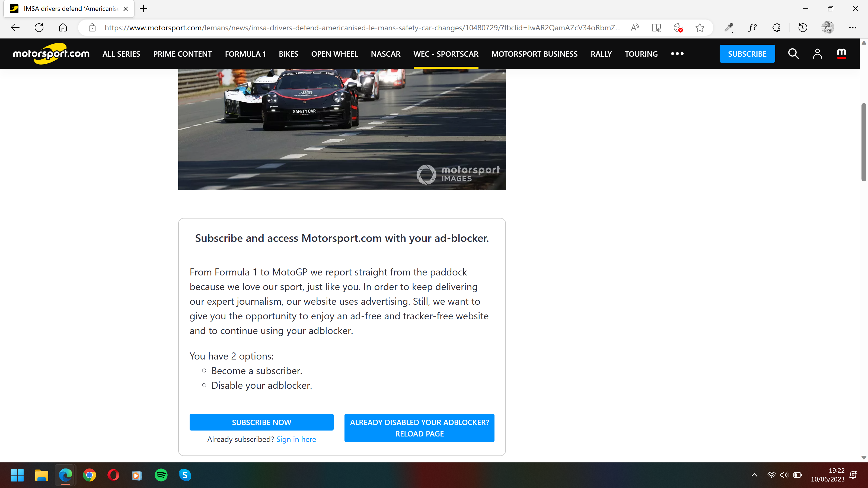Open the browser Settings and more menu
The height and width of the screenshot is (488, 868).
(853, 28)
